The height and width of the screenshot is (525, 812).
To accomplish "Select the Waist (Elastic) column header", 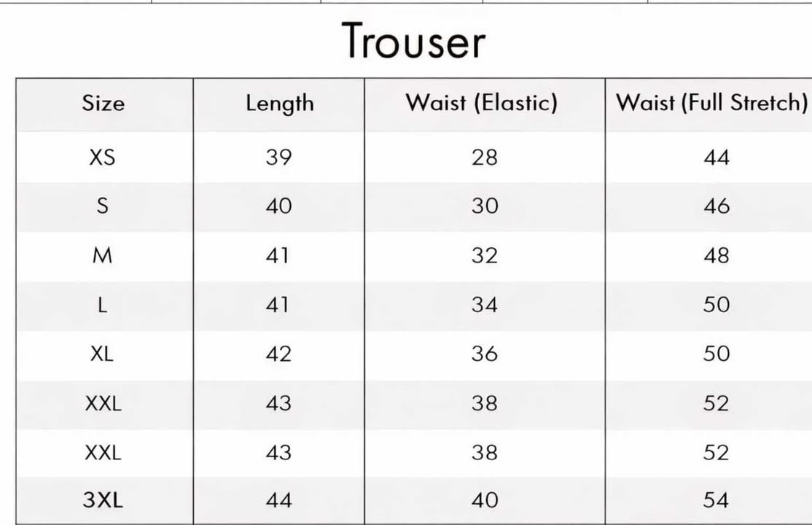I will point(482,103).
